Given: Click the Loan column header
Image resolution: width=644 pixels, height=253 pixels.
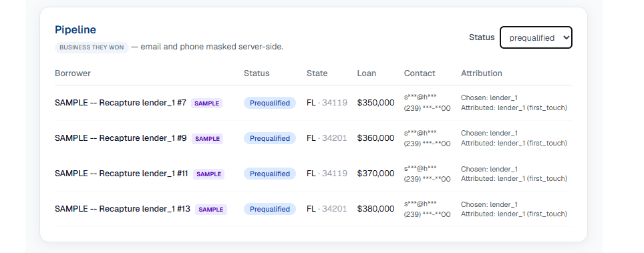Looking at the screenshot, I should tap(366, 73).
